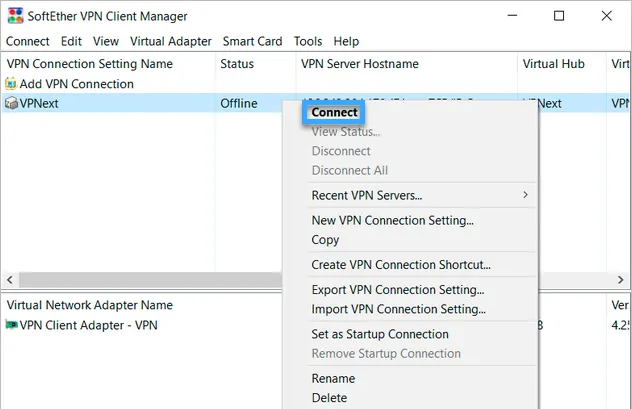Open the Virtual Adapter menu
632x409 pixels.
[170, 41]
